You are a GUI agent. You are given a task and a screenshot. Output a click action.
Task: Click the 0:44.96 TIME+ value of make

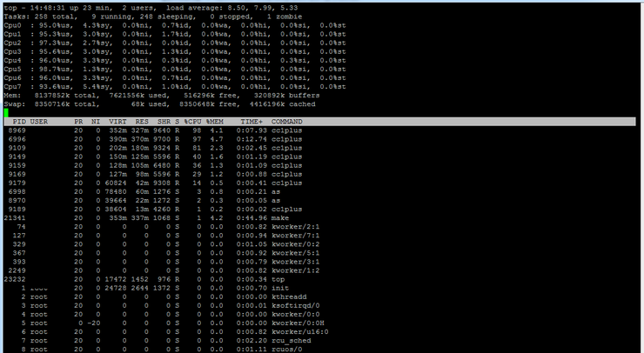click(x=252, y=218)
